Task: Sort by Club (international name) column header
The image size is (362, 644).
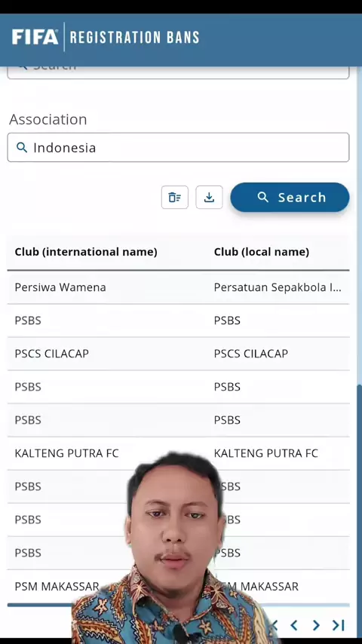Action: coord(86,252)
